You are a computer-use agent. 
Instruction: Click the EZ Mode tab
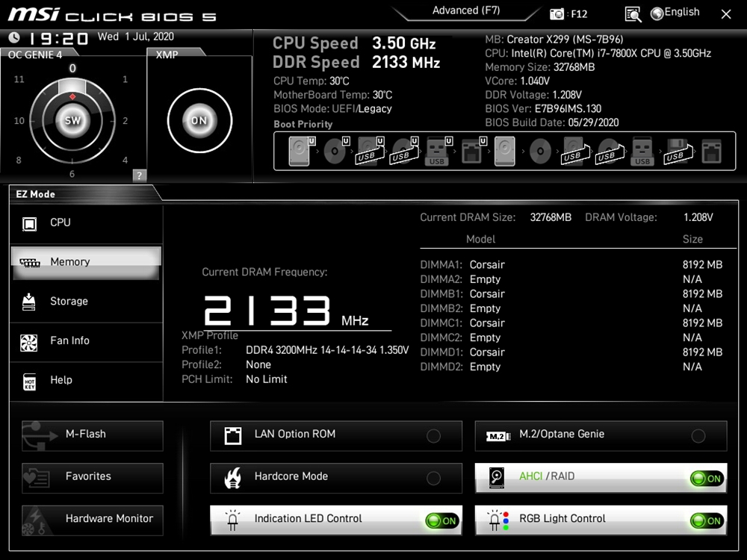[x=36, y=194]
